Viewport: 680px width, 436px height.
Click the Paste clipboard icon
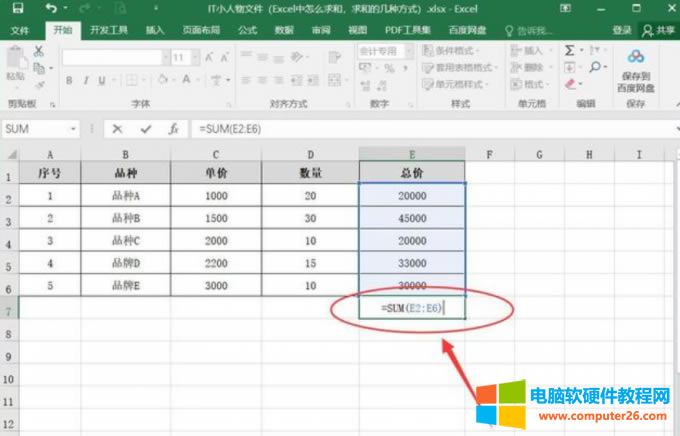coord(14,62)
